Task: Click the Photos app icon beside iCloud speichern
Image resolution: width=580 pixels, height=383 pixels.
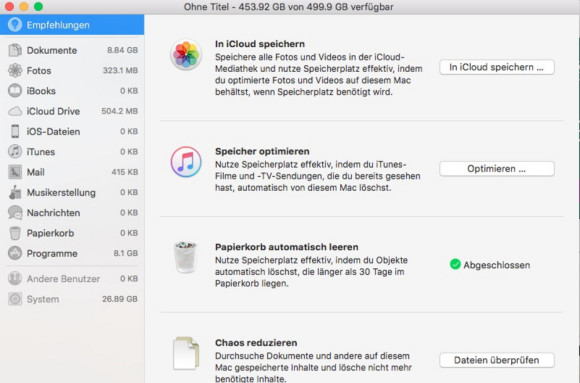Action: pos(186,55)
